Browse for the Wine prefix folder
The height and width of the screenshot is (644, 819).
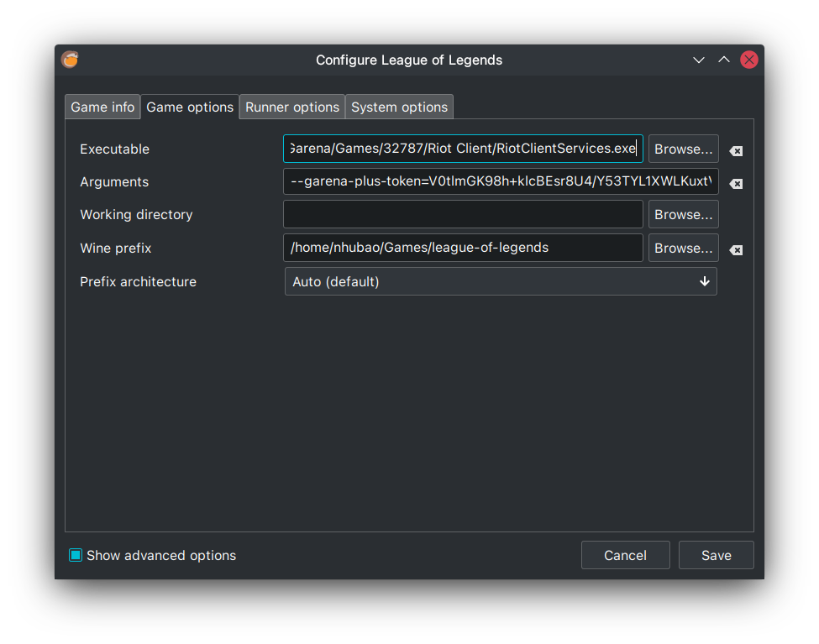(x=683, y=248)
